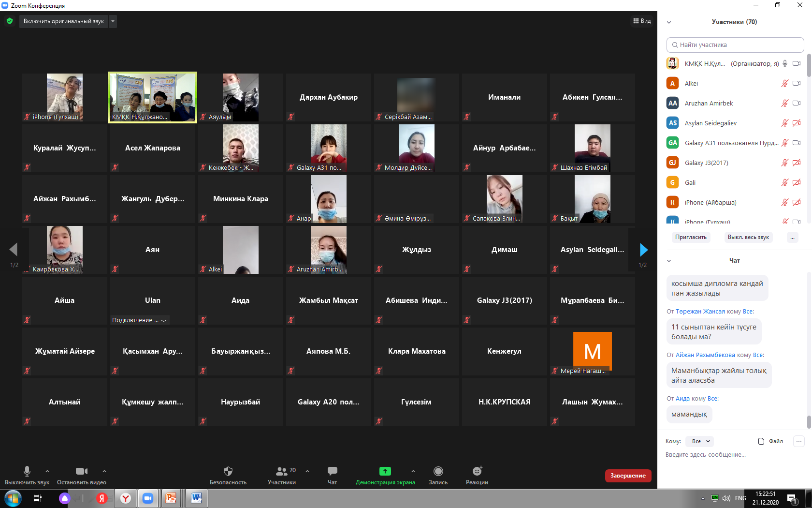Viewport: 812px width, 508px height.
Task: Click the participants list scrollbar
Action: [x=809, y=65]
